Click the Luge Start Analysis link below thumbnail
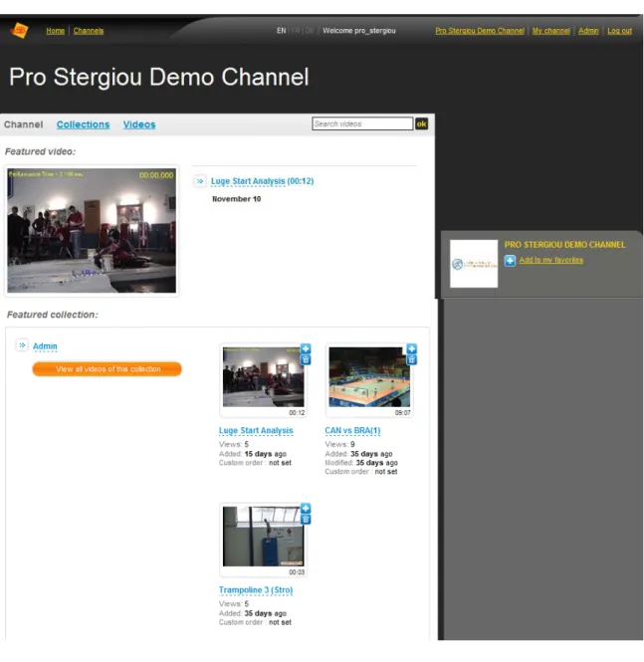The width and height of the screenshot is (644, 662). (256, 431)
